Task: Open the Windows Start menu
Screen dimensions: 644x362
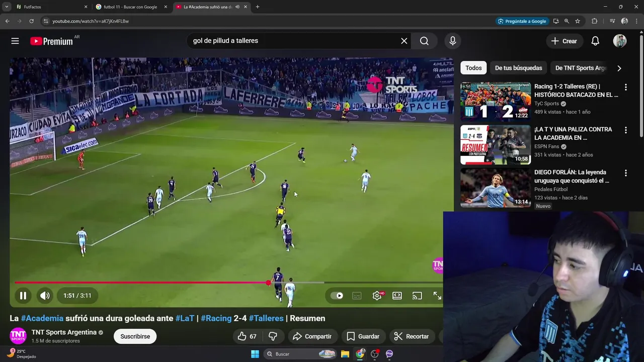Action: tap(255, 354)
